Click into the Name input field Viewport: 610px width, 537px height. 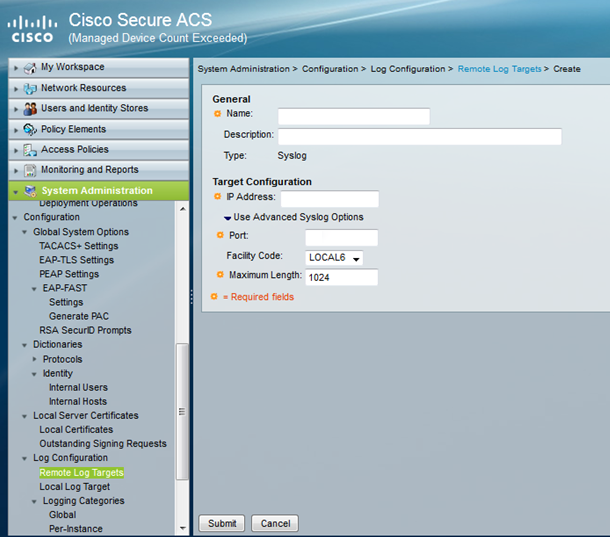point(354,116)
